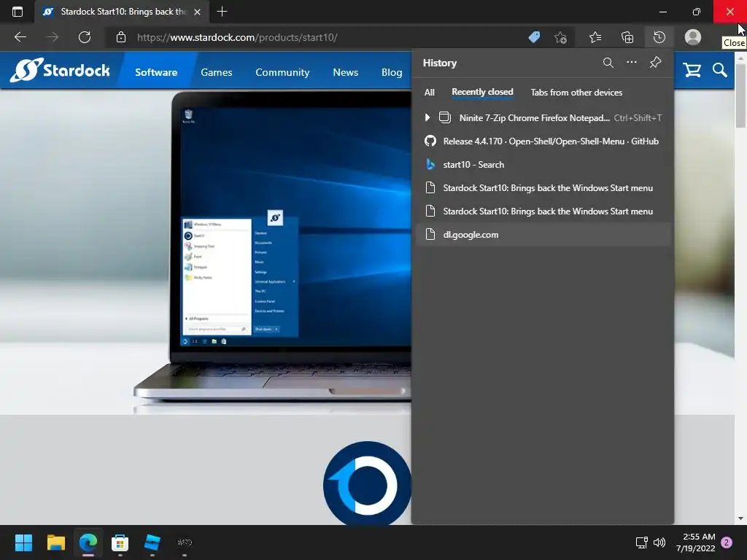Open the network status tray icon
The height and width of the screenshot is (560, 747).
[x=642, y=542]
